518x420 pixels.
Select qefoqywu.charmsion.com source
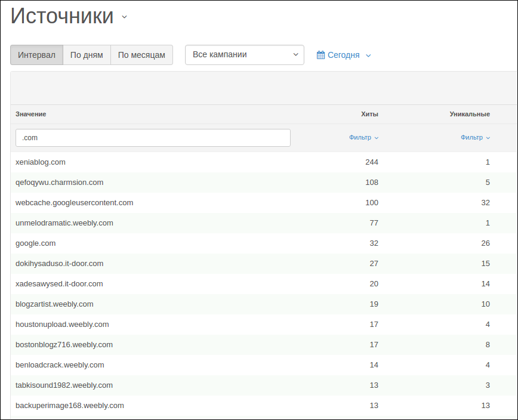[x=60, y=183]
